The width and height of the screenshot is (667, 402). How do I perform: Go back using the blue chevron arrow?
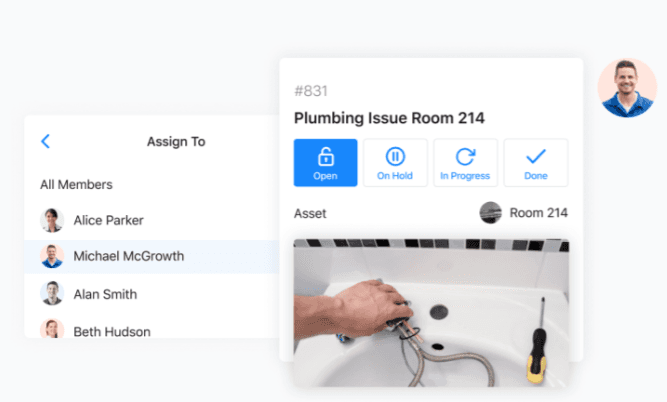tap(46, 141)
